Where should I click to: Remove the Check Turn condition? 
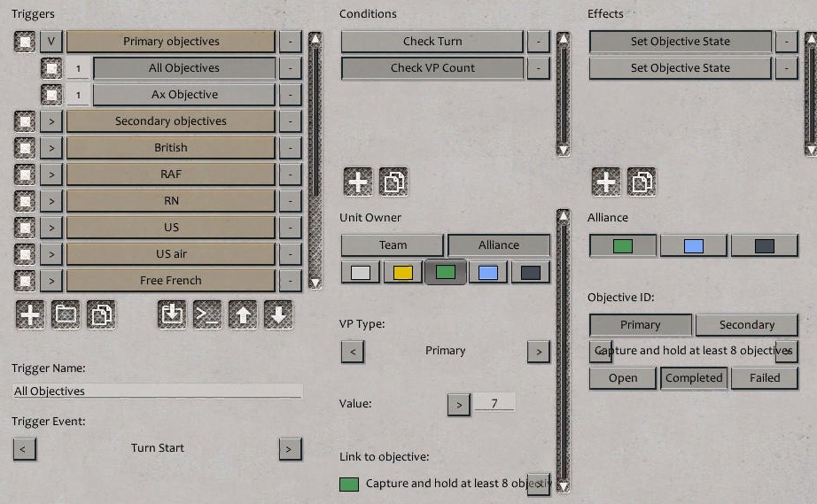[x=538, y=42]
